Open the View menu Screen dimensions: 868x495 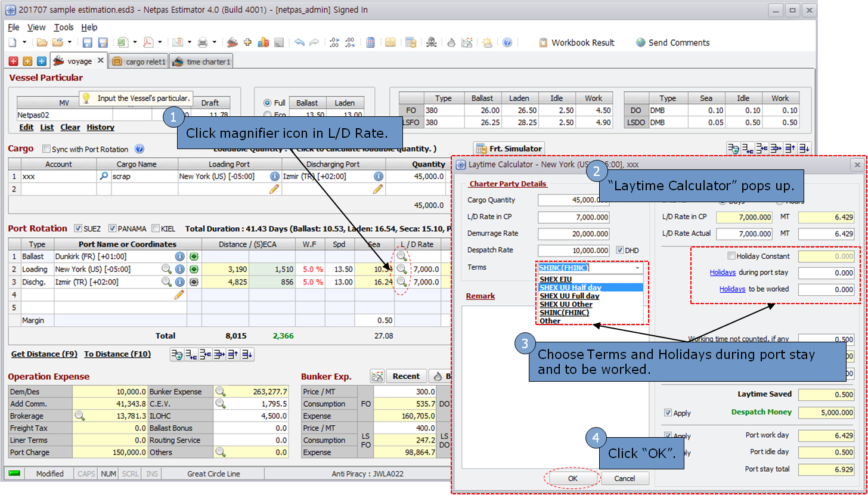click(36, 27)
